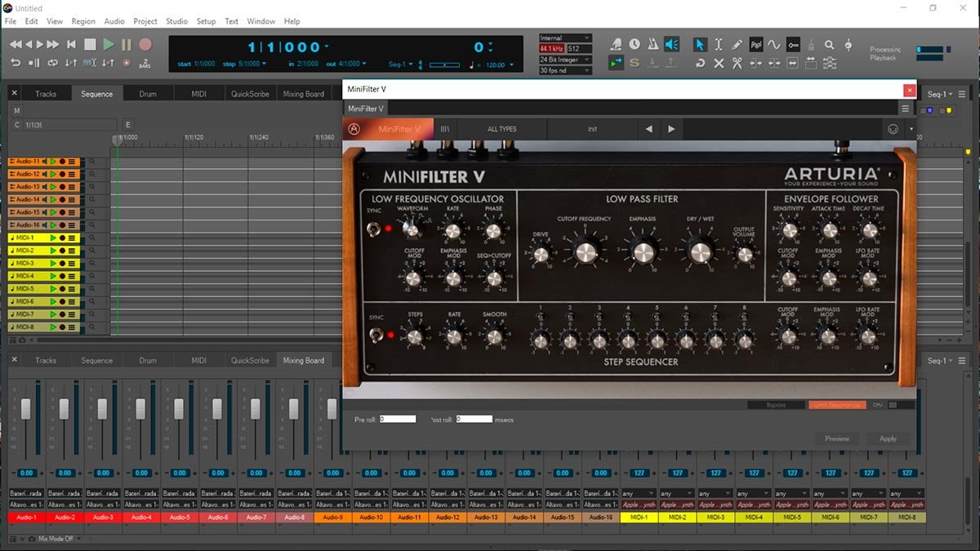Select the Scissors tool
The image size is (980, 551).
tap(737, 63)
